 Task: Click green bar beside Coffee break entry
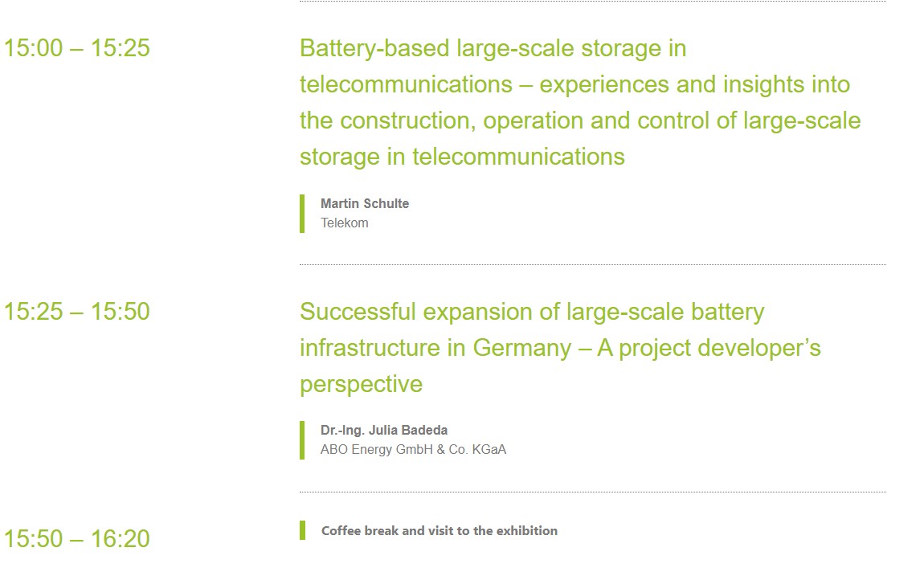tap(302, 530)
